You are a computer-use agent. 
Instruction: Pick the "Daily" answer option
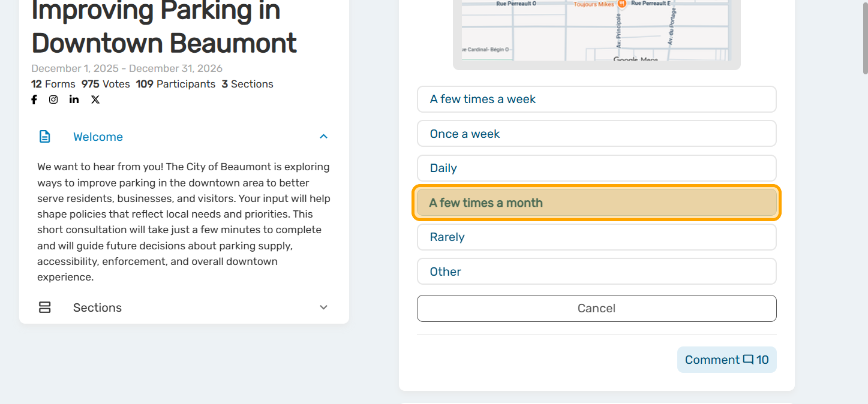pos(596,168)
